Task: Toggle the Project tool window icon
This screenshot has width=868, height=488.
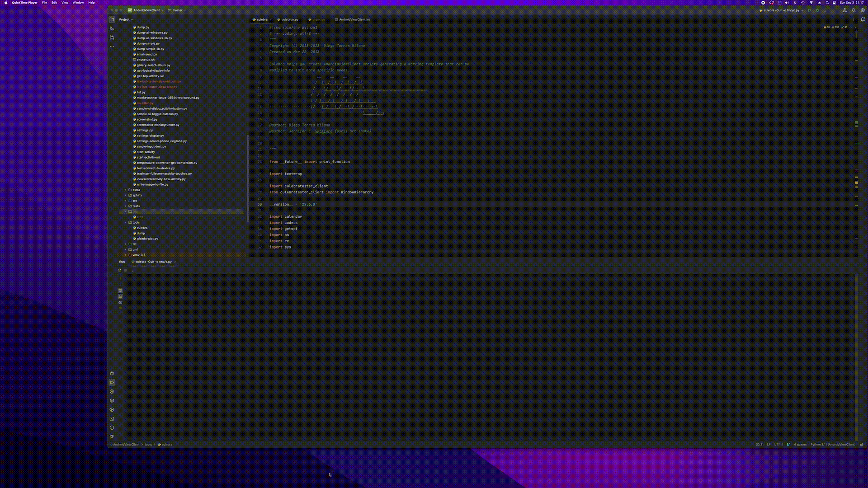Action: pos(112,19)
